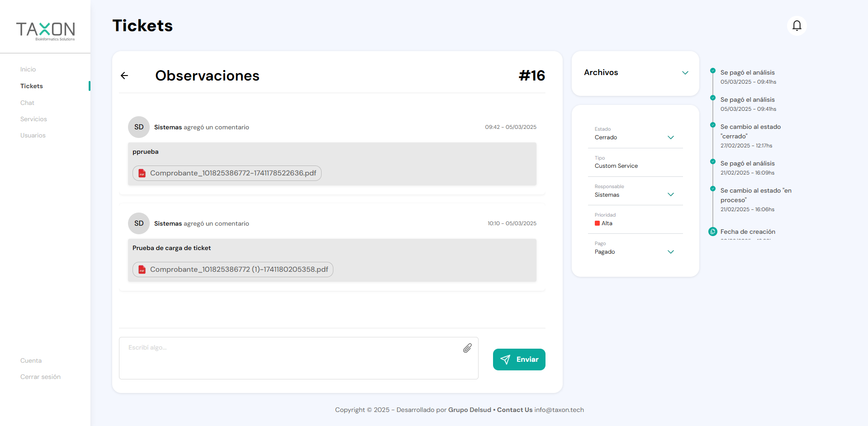The height and width of the screenshot is (426, 868).
Task: Go back using the left arrow
Action: click(x=124, y=76)
